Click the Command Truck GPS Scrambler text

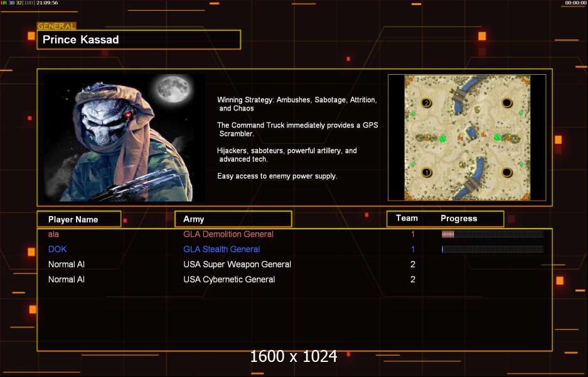297,129
